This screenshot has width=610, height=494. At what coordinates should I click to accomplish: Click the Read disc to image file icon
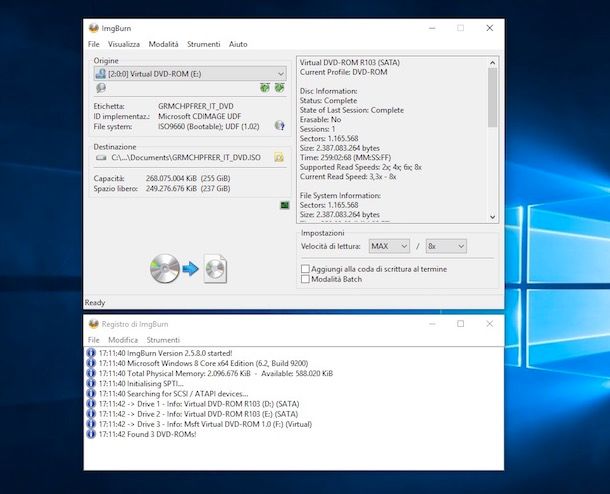click(188, 269)
